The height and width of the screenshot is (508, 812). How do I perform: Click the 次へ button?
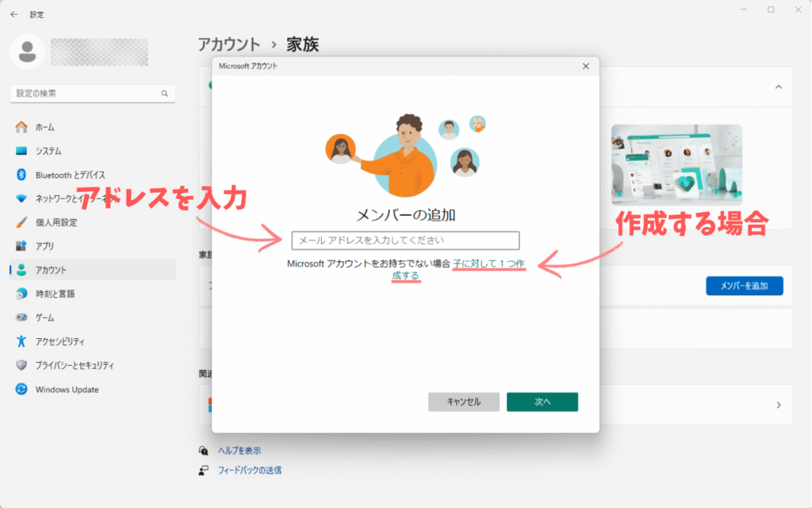pyautogui.click(x=542, y=402)
